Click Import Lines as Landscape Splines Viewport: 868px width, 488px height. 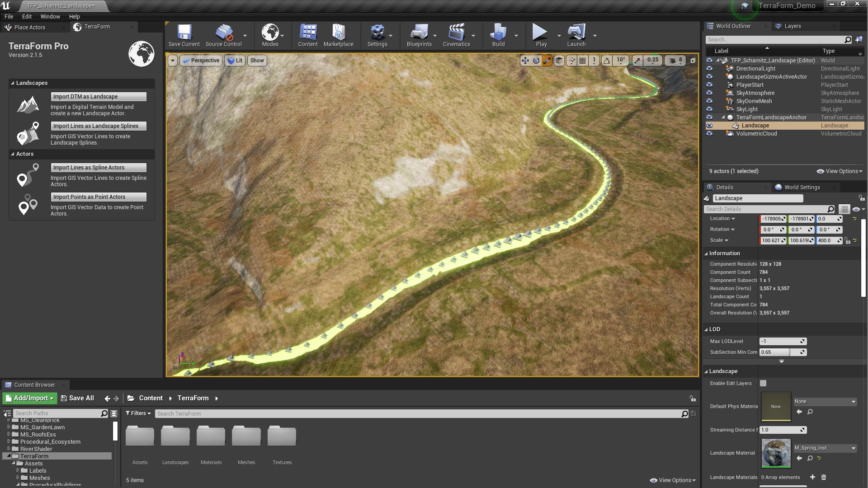[x=99, y=126]
